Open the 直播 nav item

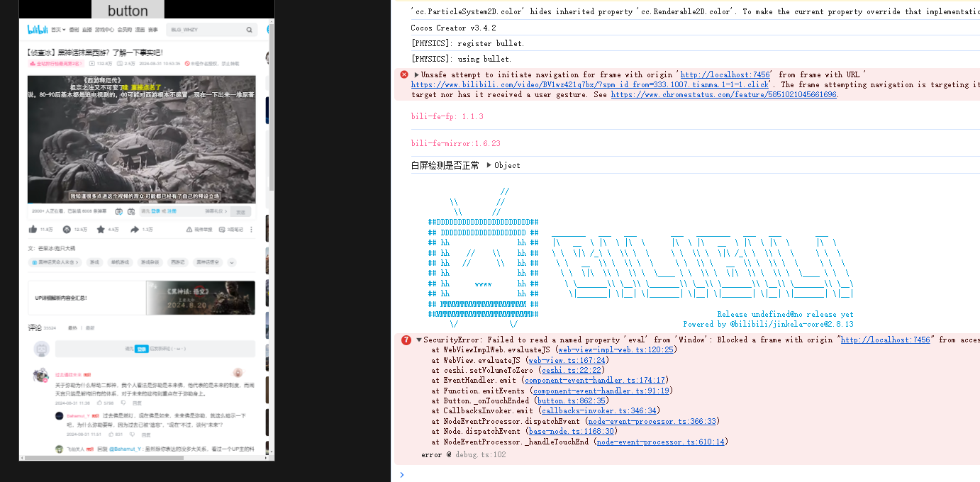(87, 30)
